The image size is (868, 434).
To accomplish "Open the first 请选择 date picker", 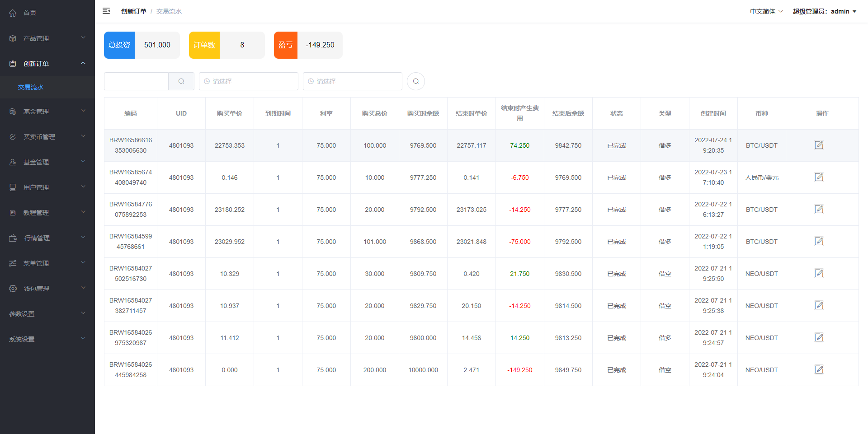I will 248,81.
